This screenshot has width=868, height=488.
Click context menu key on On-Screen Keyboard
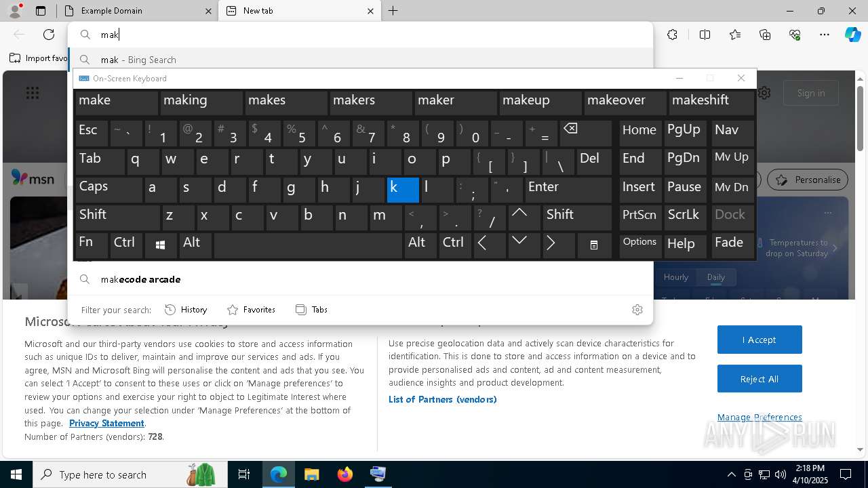594,245
